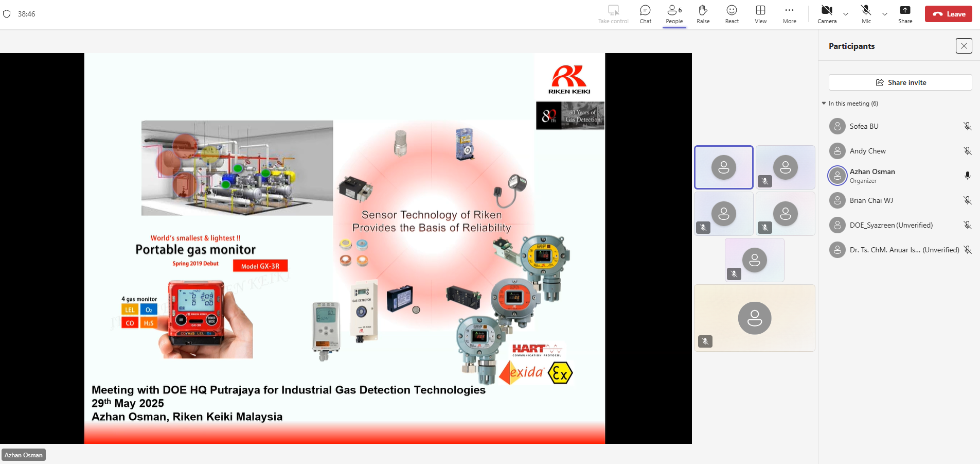Select the large beige participant tile
The width and height of the screenshot is (980, 464).
pyautogui.click(x=755, y=318)
